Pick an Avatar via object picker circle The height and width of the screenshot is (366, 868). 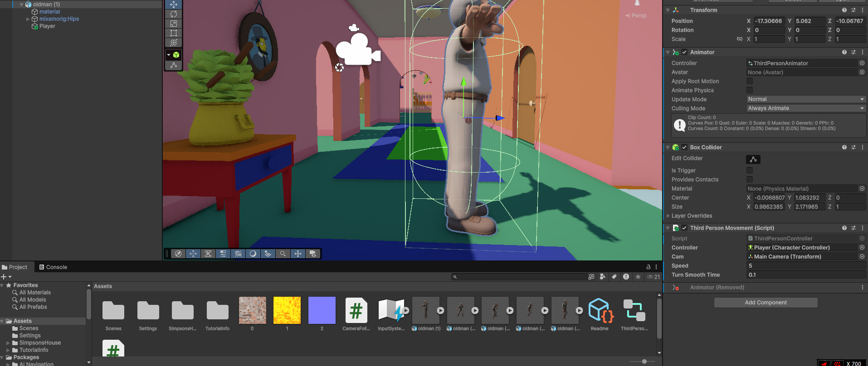tap(862, 72)
